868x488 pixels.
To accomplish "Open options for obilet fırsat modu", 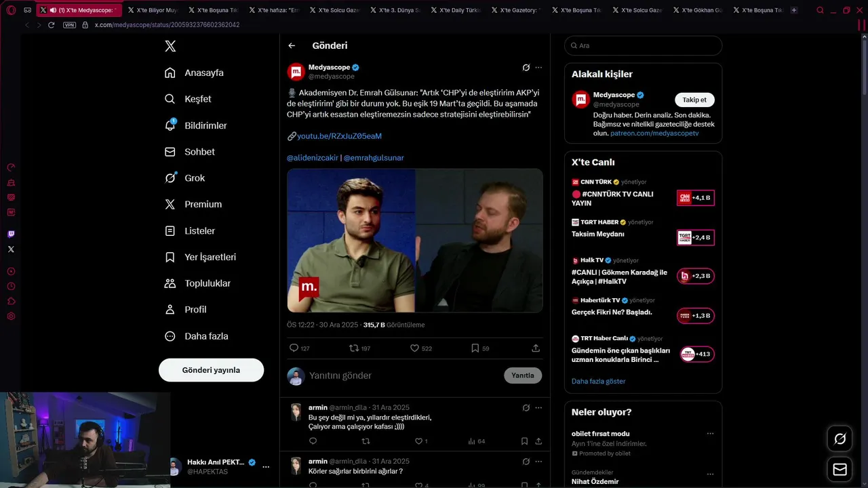I will coord(710,434).
